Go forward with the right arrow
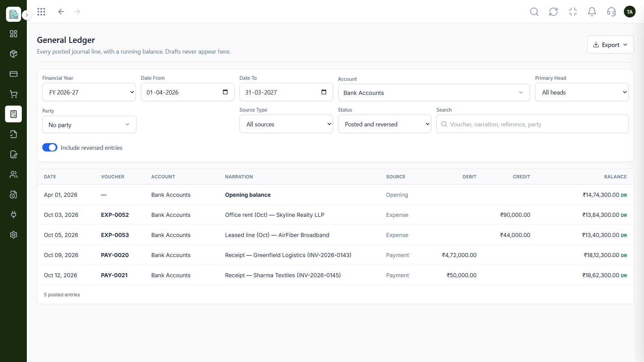This screenshot has width=644, height=362. (77, 12)
